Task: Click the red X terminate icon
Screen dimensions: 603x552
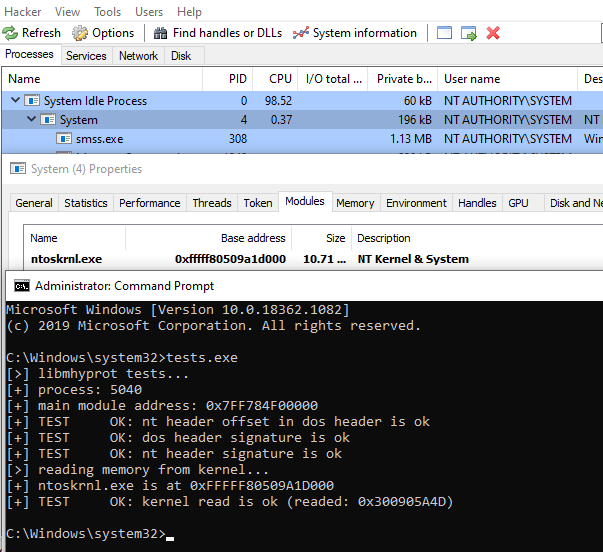Action: pos(493,33)
